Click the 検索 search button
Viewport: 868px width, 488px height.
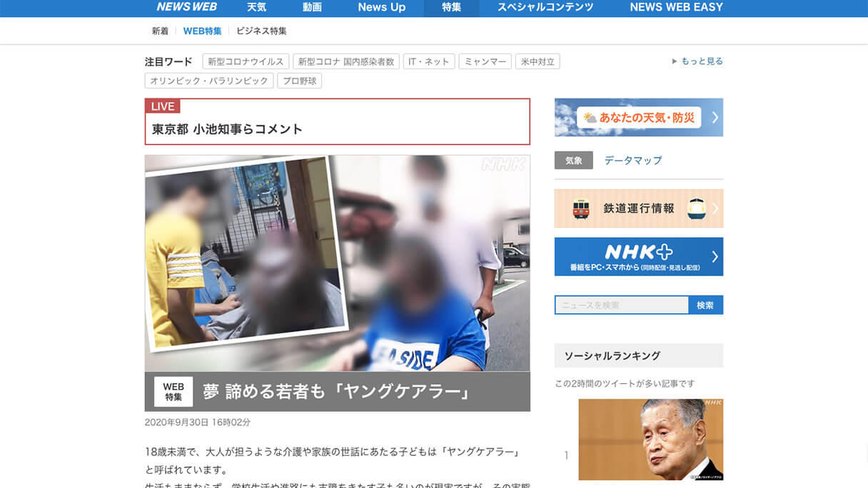[705, 305]
